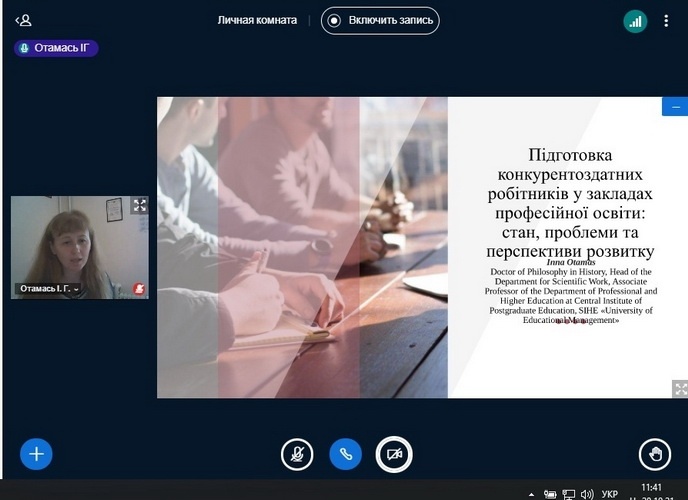Click the presentation slide title text
The image size is (688, 500).
[570, 203]
